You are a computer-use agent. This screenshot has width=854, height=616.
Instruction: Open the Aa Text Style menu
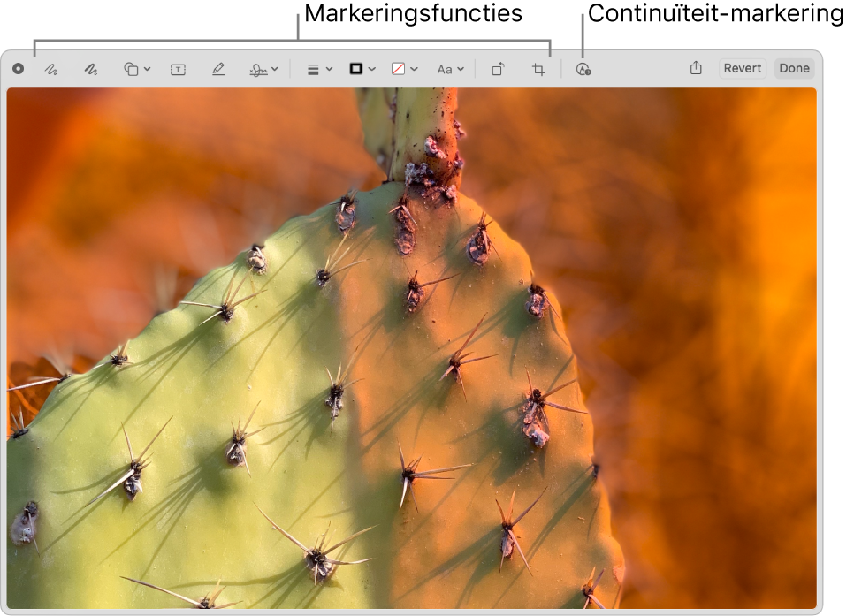(x=450, y=69)
